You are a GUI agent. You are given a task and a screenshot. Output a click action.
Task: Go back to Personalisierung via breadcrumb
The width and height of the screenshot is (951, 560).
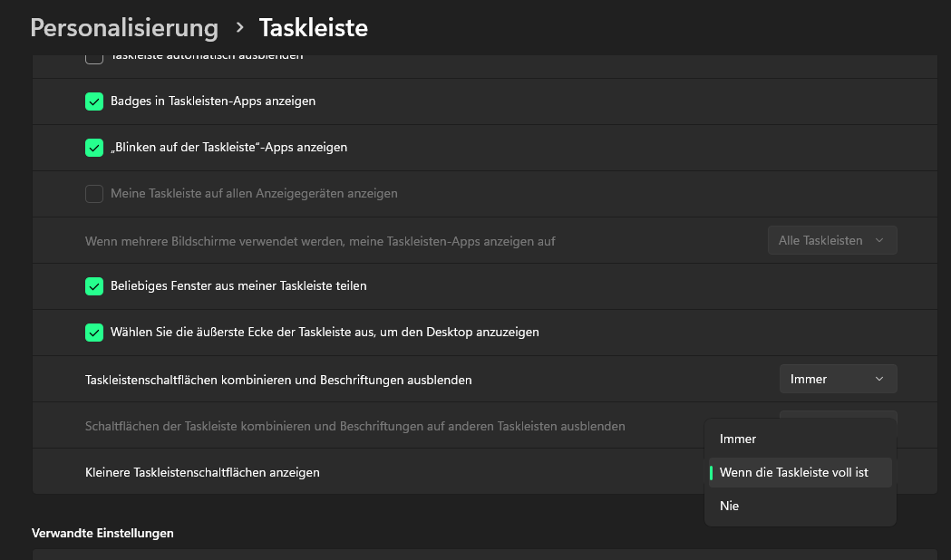click(x=124, y=28)
